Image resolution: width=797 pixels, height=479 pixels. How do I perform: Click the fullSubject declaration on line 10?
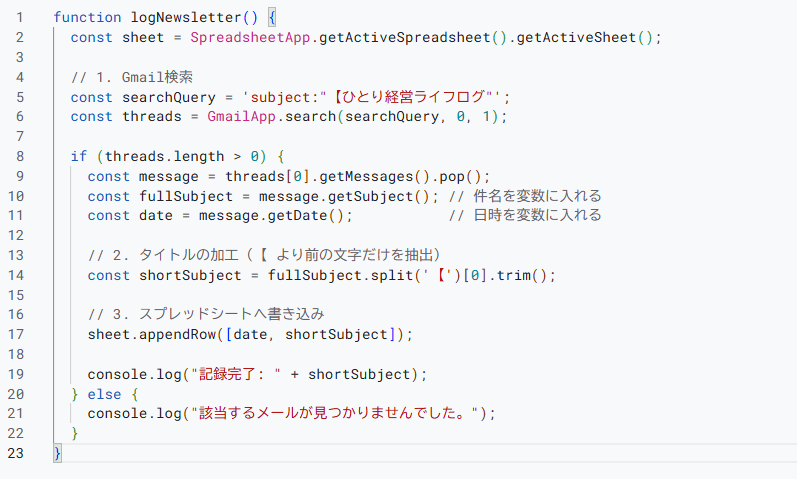(x=186, y=196)
